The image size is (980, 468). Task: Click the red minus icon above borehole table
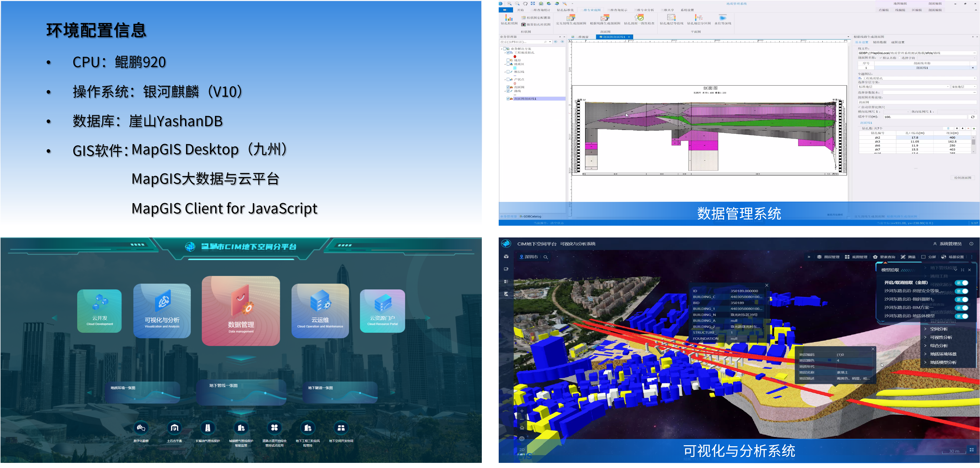(x=968, y=128)
